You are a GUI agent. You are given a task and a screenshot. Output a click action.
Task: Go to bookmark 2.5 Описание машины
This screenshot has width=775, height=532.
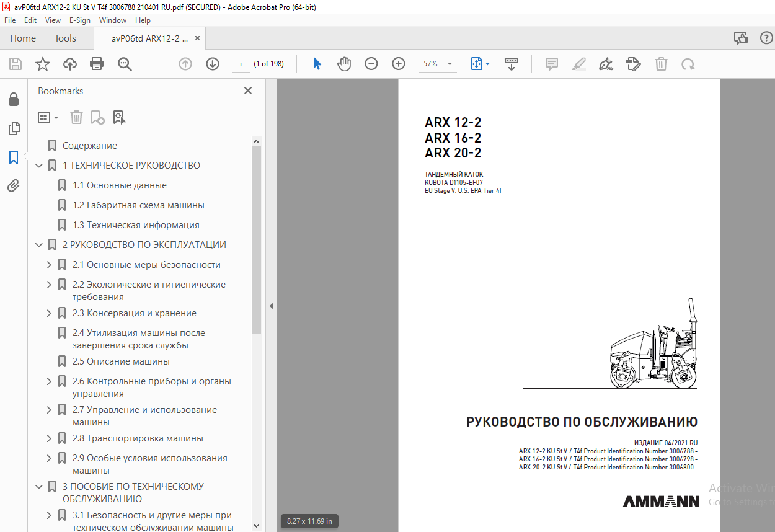coord(121,361)
